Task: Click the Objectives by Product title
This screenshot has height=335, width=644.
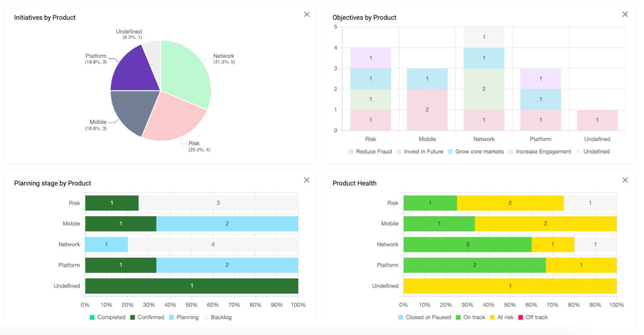Action: click(364, 18)
